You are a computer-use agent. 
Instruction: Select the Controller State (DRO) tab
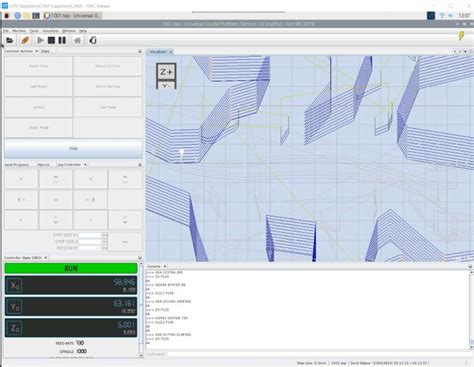[23, 258]
